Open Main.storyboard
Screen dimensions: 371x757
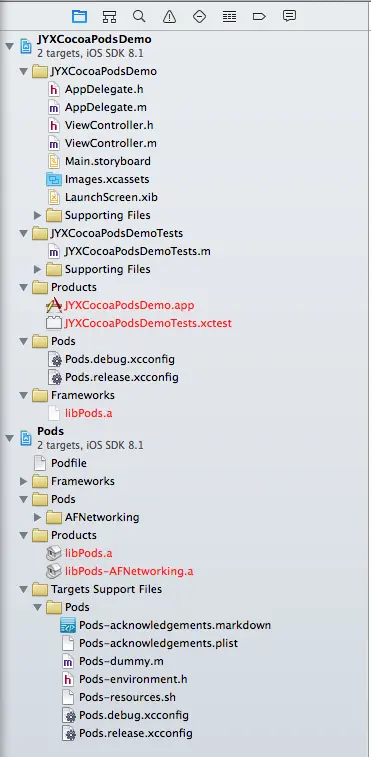tap(108, 161)
